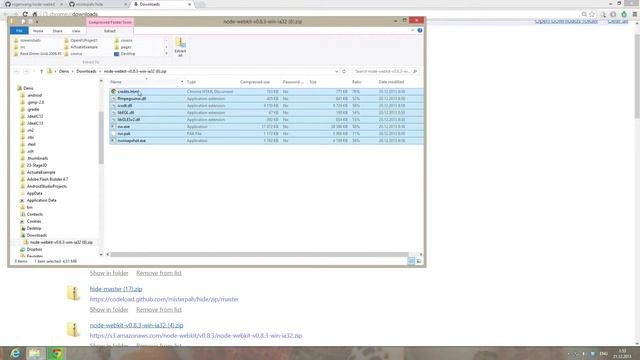Bookmark the page with the star icon

point(592,14)
